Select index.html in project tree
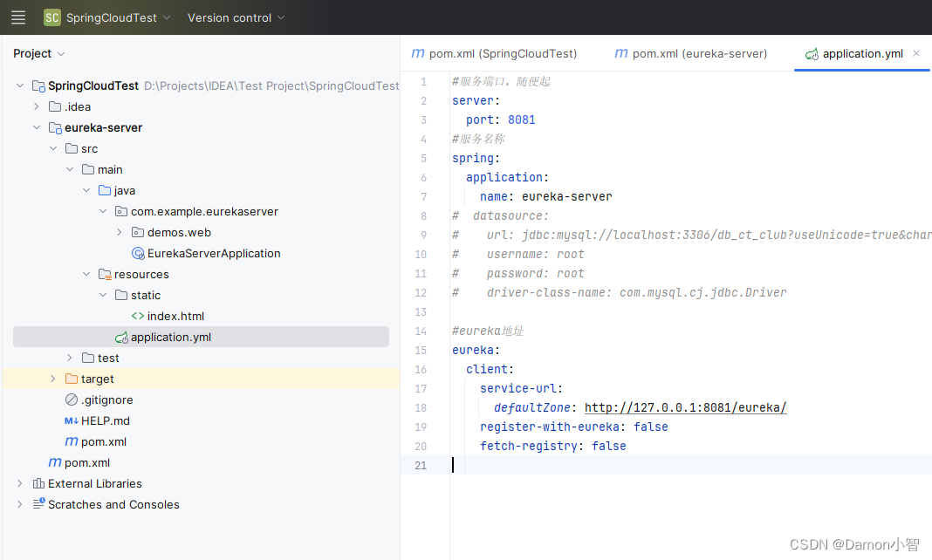The width and height of the screenshot is (932, 560). (176, 316)
